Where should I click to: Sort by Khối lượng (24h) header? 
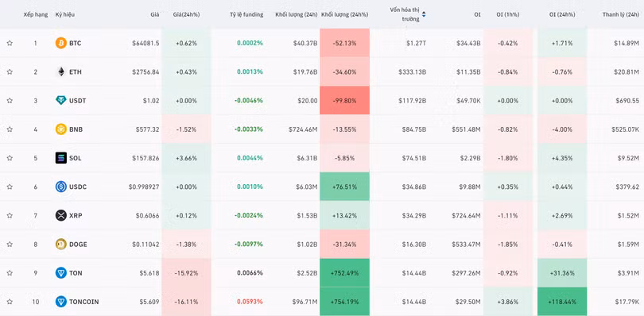pos(297,14)
